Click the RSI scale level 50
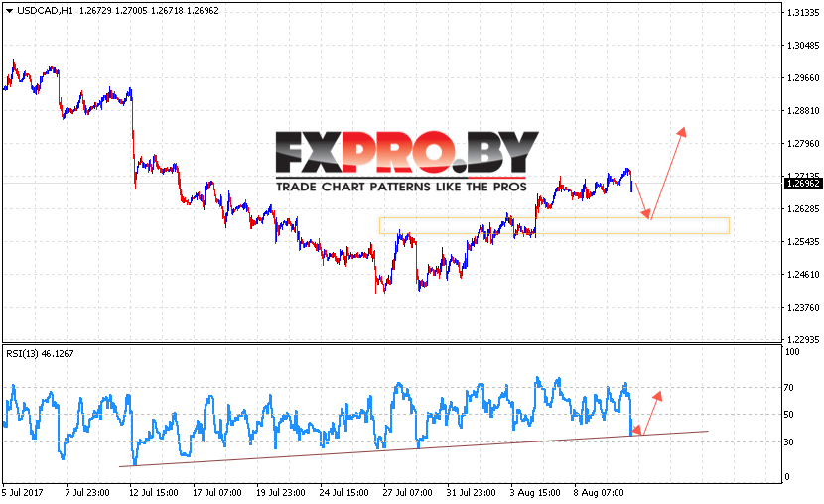The image size is (824, 504). (789, 415)
